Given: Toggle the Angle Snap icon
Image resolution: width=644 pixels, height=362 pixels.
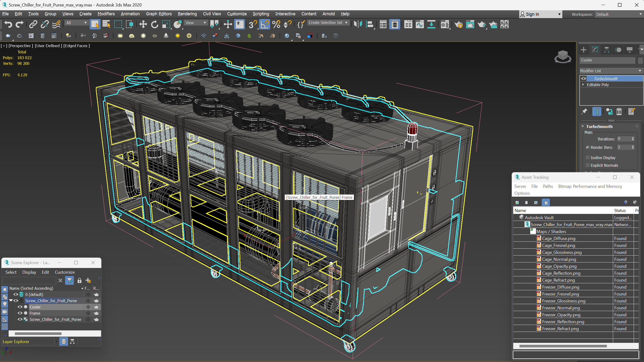Looking at the screenshot, I should [x=264, y=24].
